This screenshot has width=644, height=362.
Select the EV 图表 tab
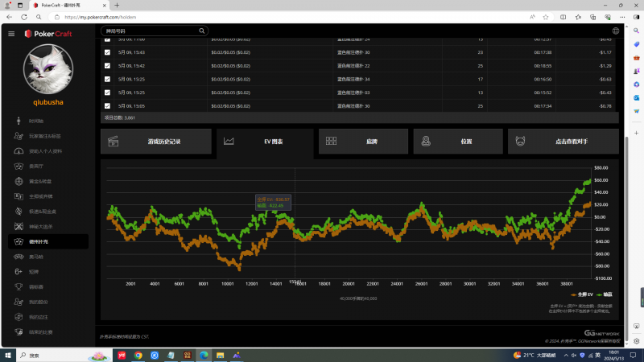tap(264, 142)
